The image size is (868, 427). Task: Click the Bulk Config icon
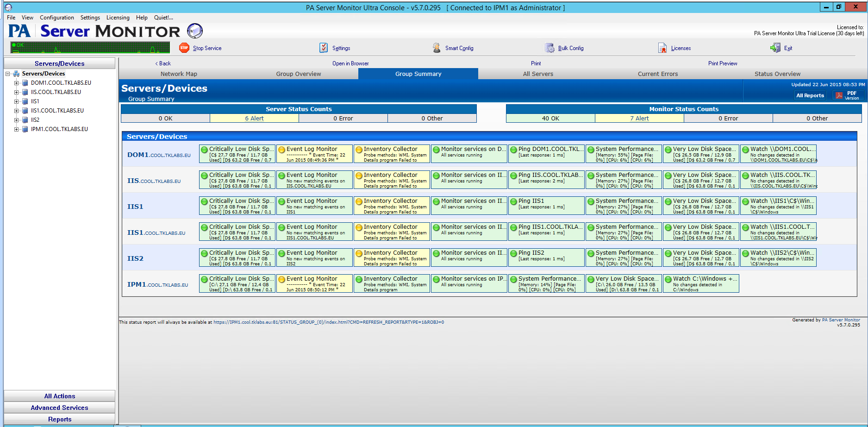pyautogui.click(x=550, y=48)
